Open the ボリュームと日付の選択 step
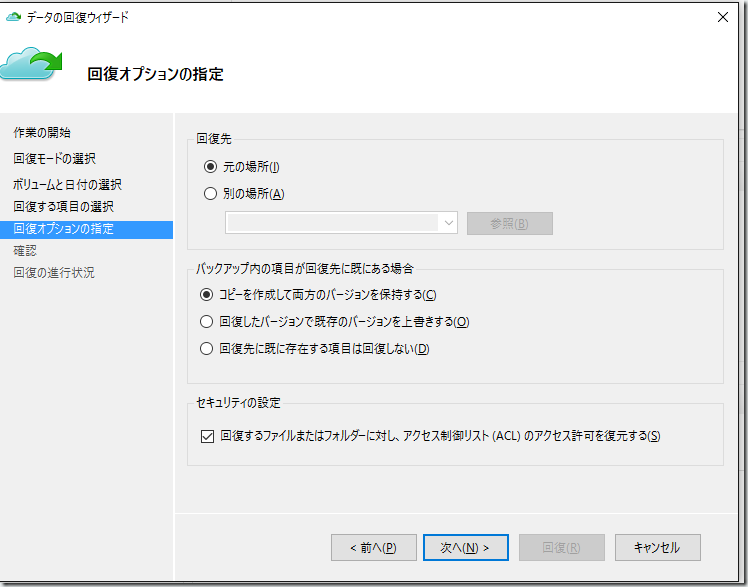748x587 pixels. click(67, 184)
